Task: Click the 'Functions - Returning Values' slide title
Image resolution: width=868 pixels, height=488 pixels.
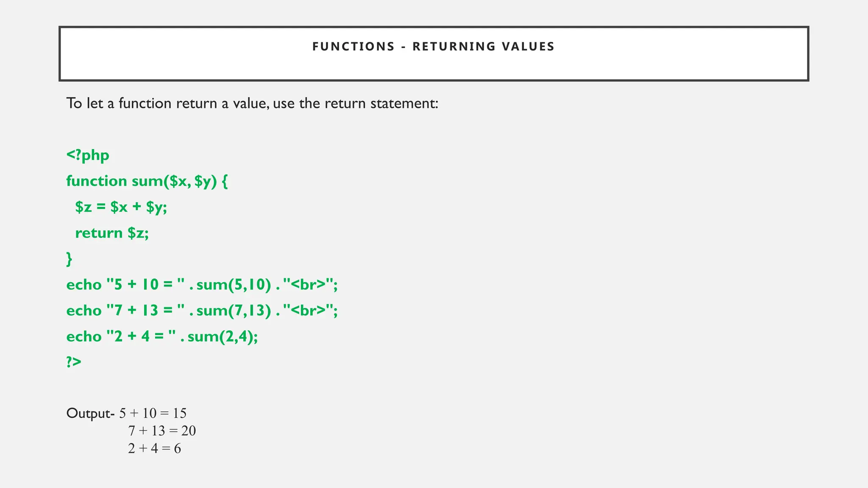Action: 433,47
